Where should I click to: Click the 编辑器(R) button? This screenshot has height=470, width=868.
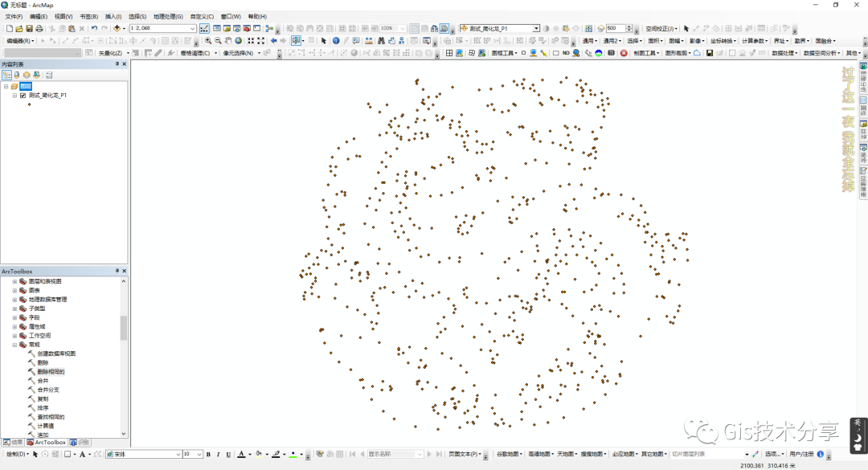pos(20,40)
